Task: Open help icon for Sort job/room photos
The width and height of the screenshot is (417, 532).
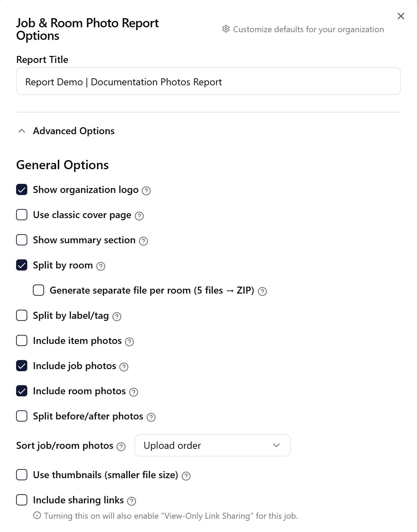Action: tap(121, 447)
